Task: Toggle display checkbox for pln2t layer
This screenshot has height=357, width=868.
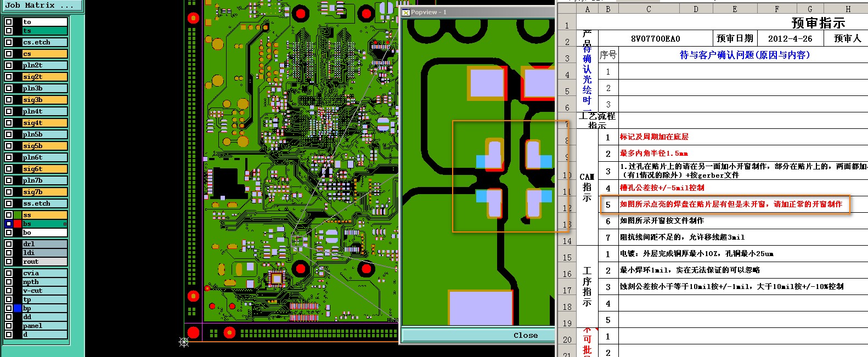Action: point(9,65)
